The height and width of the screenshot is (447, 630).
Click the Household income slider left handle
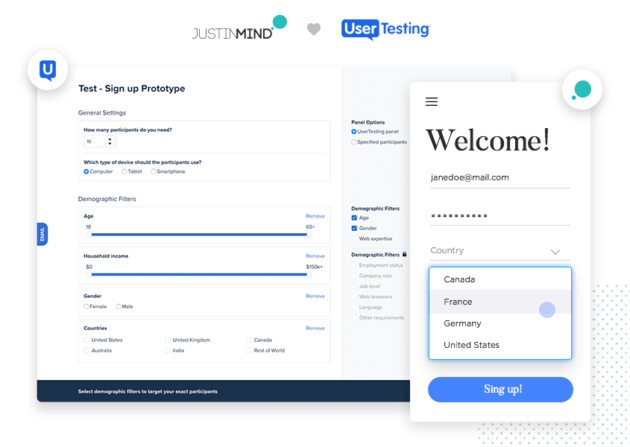pyautogui.click(x=89, y=275)
